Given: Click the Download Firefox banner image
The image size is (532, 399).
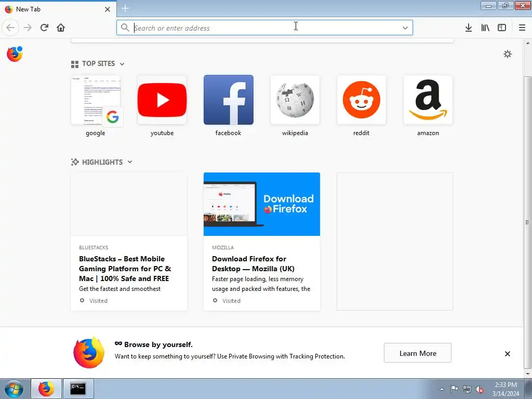Looking at the screenshot, I should pos(262,204).
